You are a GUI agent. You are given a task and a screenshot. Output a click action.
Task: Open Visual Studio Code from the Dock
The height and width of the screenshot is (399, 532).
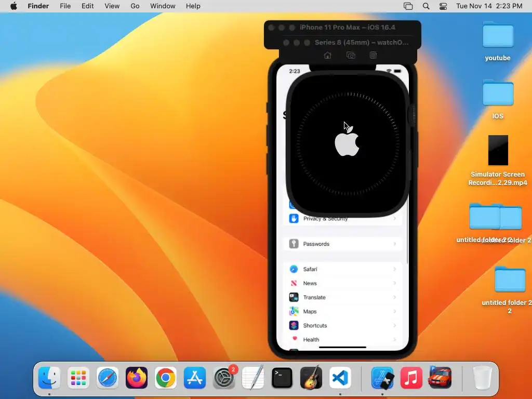[x=340, y=378]
